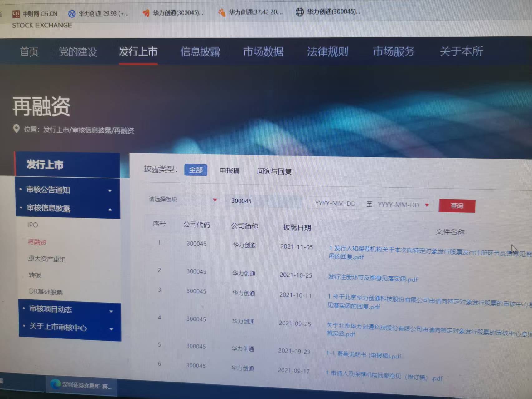Image resolution: width=532 pixels, height=399 pixels.
Task: Select the 申报稿 disclosure type filter
Action: (x=230, y=171)
